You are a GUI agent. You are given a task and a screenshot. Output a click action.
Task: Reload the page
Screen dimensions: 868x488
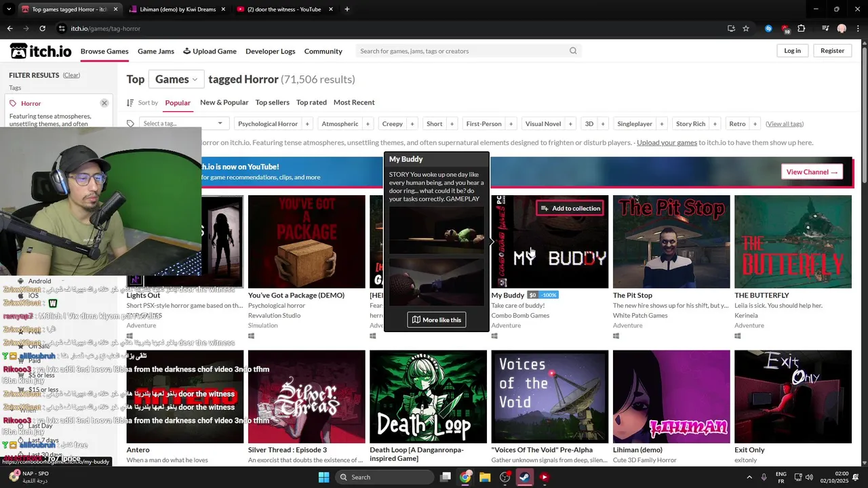[42, 28]
